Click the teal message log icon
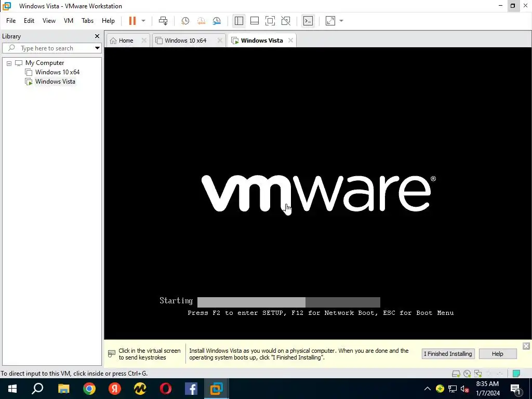This screenshot has width=532, height=399. tap(516, 374)
